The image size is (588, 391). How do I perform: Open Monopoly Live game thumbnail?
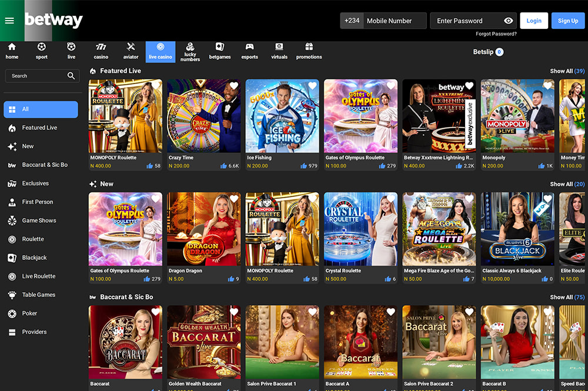coord(517,116)
